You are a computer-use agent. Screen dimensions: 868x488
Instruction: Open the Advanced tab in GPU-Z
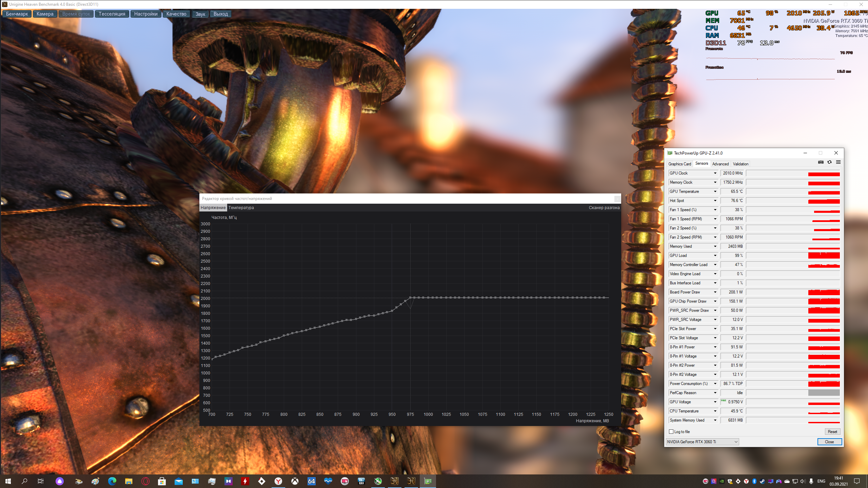click(x=720, y=164)
